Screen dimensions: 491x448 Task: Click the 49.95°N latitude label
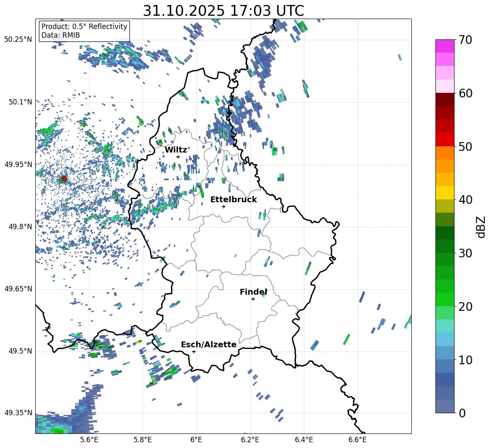click(18, 164)
